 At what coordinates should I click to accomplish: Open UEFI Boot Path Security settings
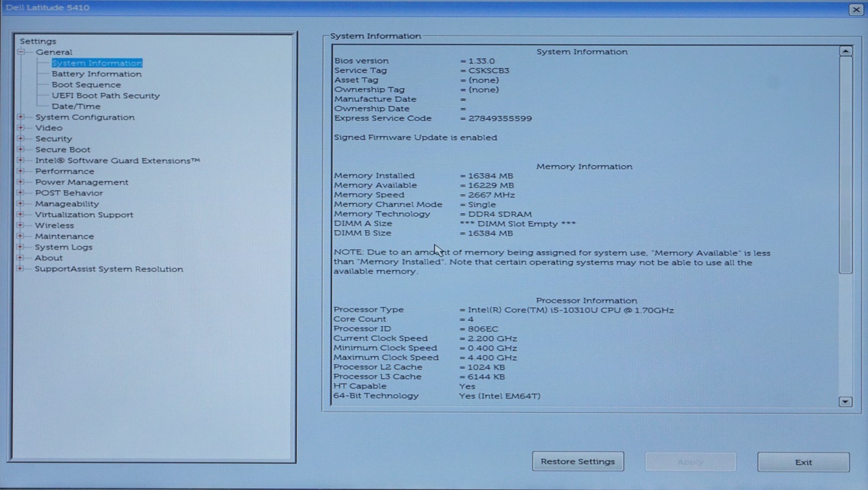pos(106,96)
